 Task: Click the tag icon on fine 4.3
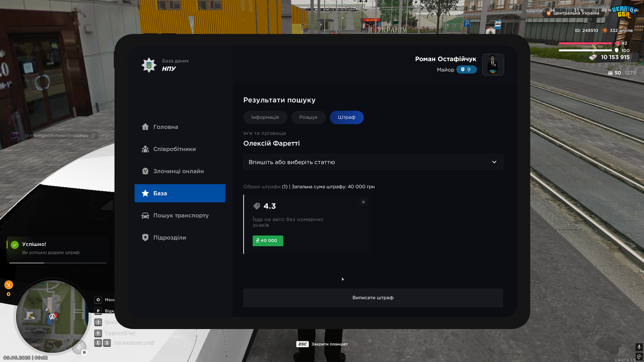tap(257, 206)
